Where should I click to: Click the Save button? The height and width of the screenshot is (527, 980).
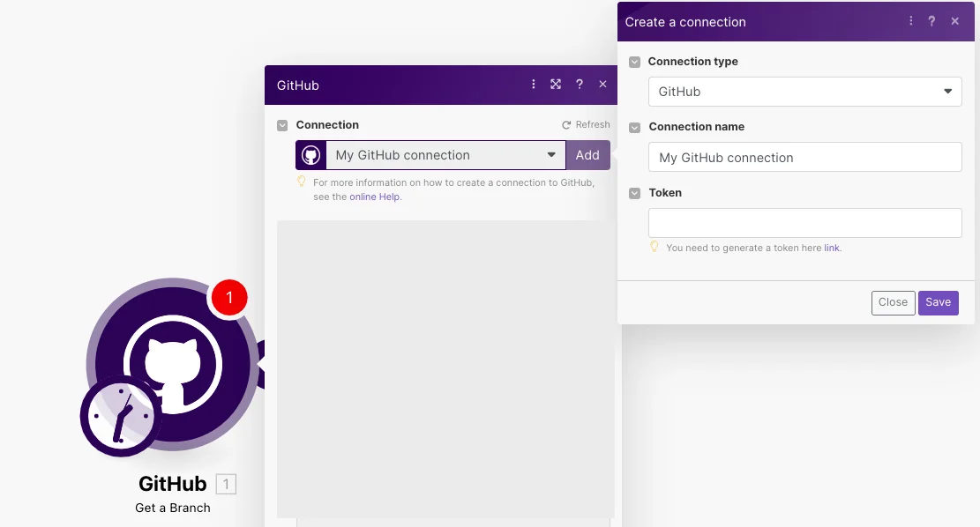[x=939, y=303]
